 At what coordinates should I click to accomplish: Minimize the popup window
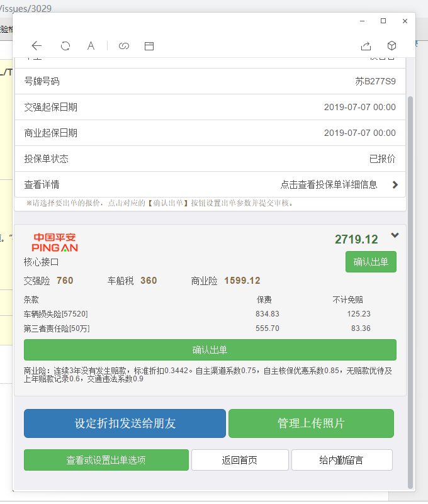click(x=362, y=21)
